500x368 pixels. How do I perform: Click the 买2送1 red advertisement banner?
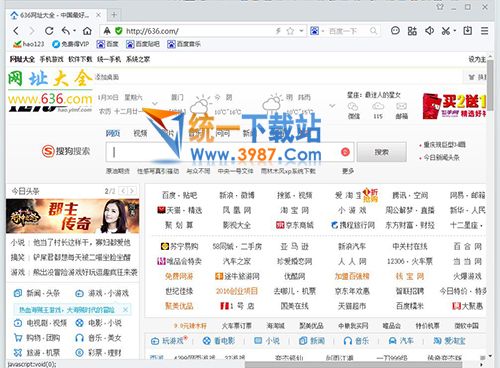pyautogui.click(x=454, y=106)
